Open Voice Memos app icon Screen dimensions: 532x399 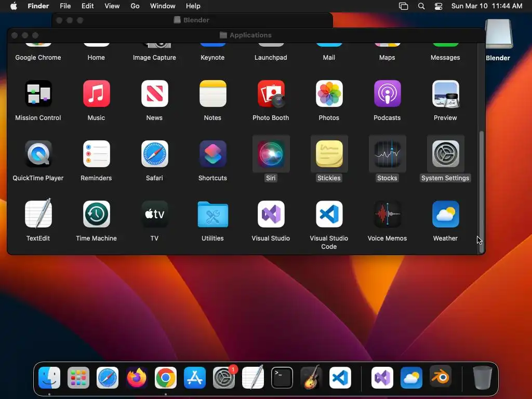click(387, 214)
